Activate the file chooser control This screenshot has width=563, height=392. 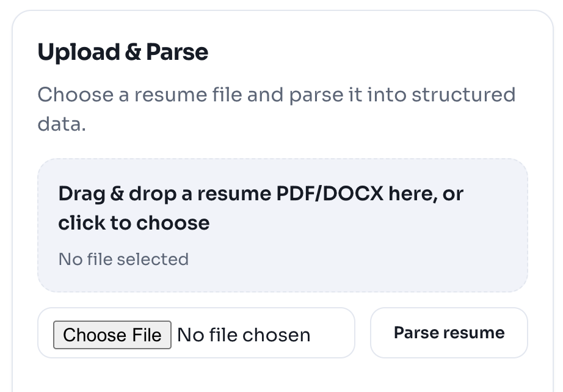(x=112, y=335)
